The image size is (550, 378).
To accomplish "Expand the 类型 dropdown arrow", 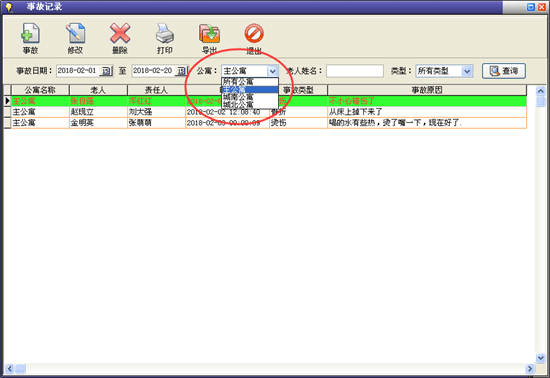I will [x=467, y=71].
